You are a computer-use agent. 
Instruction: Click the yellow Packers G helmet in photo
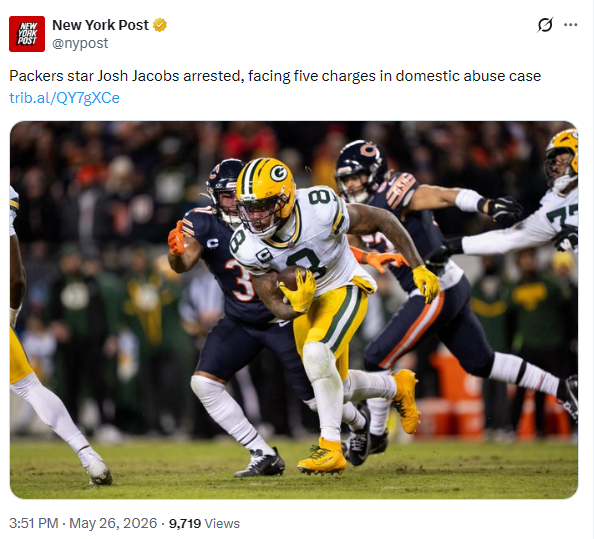[x=266, y=192]
